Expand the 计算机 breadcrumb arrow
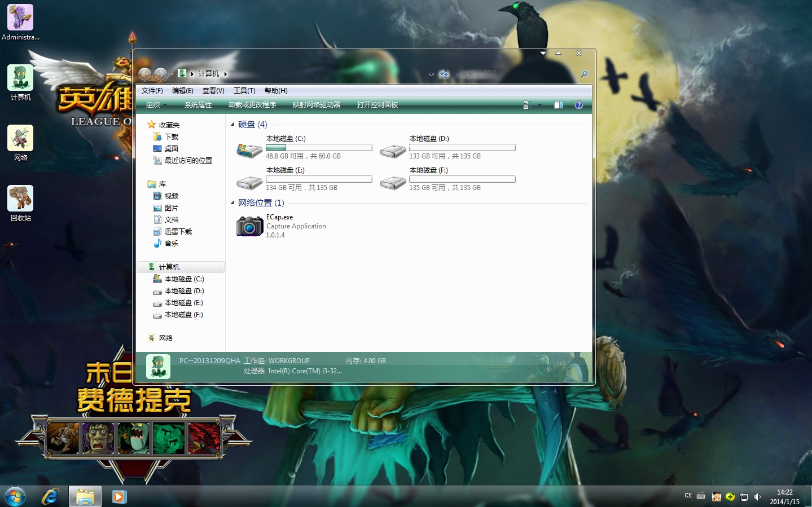 tap(226, 74)
